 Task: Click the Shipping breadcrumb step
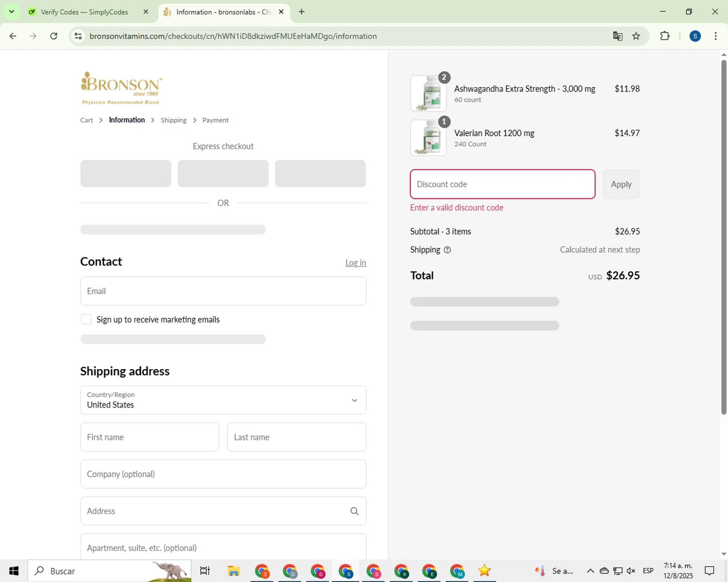pyautogui.click(x=173, y=120)
